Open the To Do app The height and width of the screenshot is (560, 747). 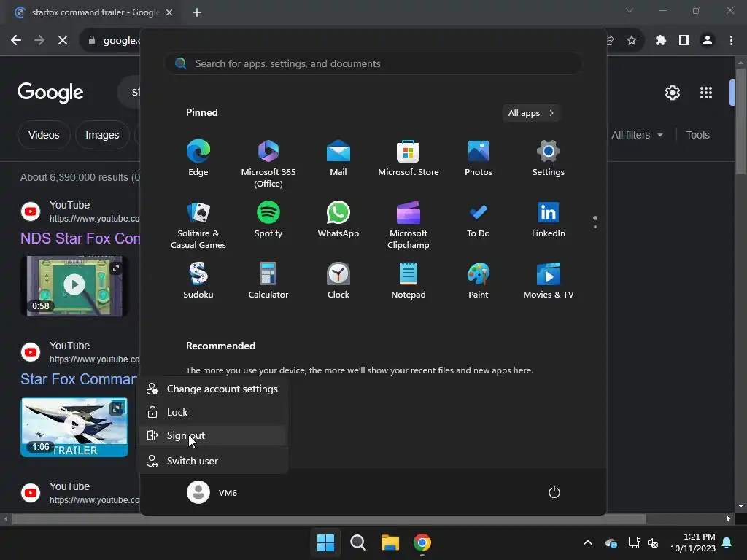[x=479, y=219]
